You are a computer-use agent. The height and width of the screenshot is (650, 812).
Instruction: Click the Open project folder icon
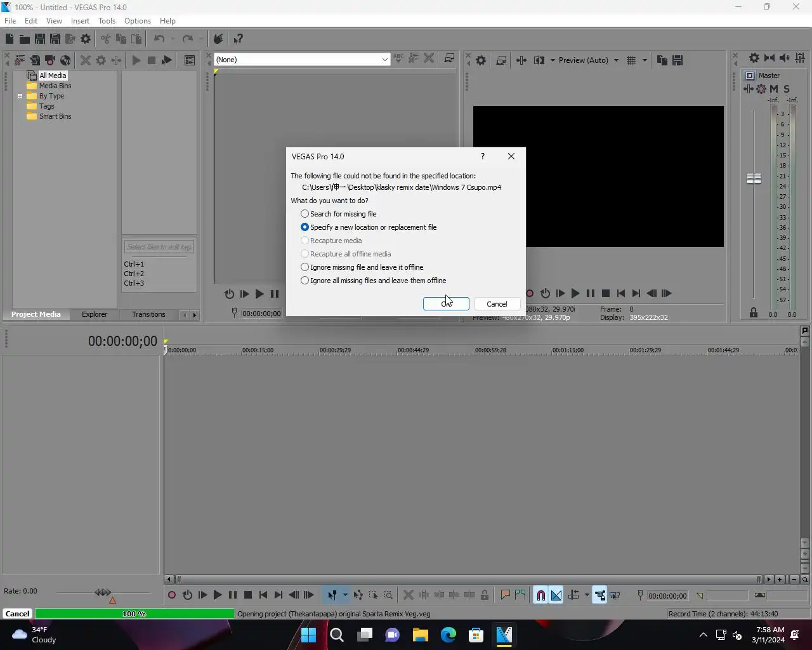coord(24,39)
